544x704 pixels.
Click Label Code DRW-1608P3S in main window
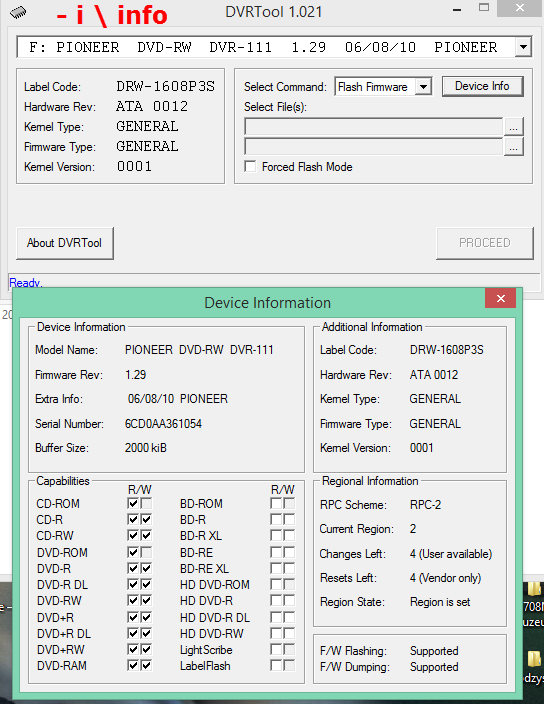point(166,86)
